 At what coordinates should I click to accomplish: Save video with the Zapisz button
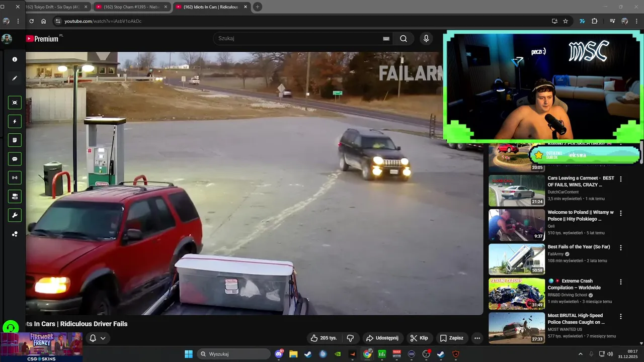(451, 338)
